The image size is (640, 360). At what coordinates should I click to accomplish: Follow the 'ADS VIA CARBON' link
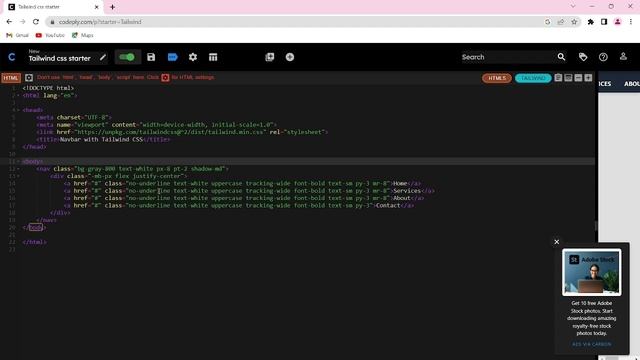pyautogui.click(x=591, y=344)
